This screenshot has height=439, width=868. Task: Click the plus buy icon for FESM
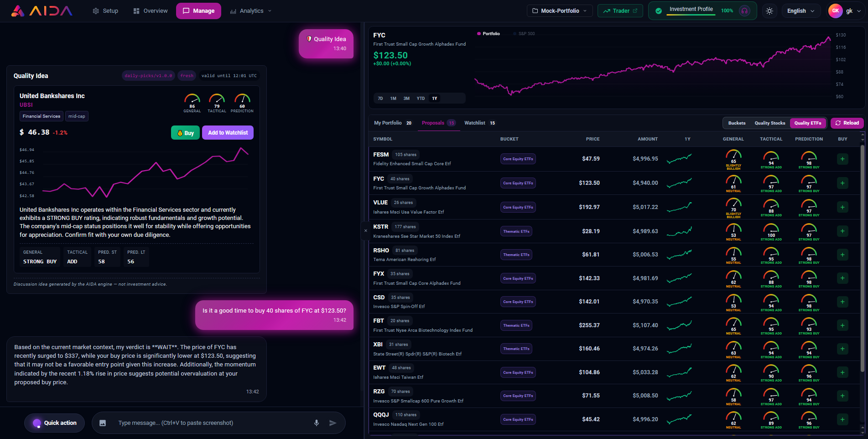coord(842,159)
